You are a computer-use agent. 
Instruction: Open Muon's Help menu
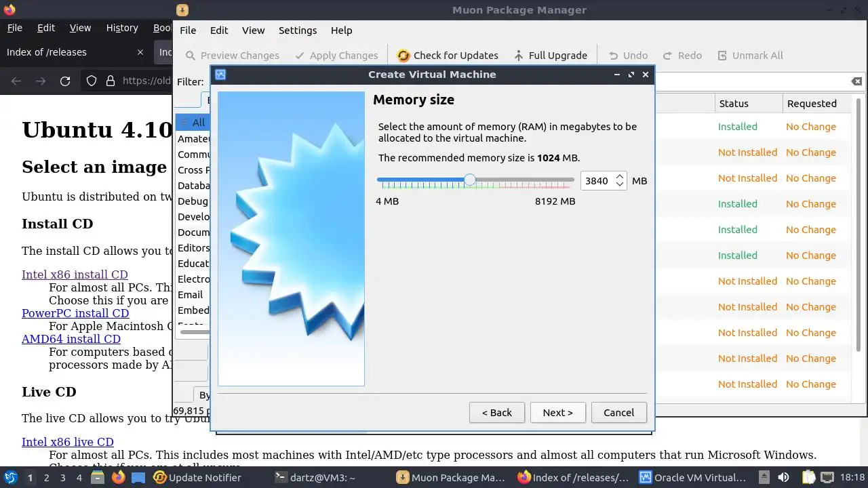click(x=341, y=30)
